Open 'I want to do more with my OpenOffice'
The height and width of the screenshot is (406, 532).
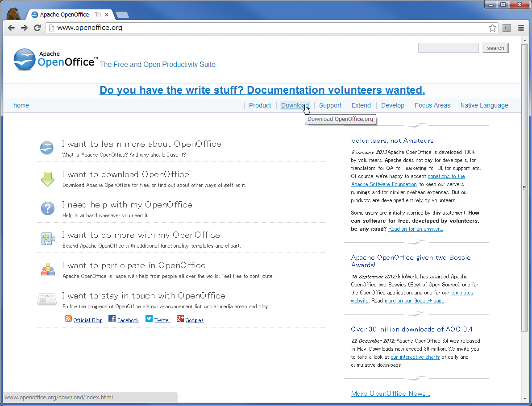[141, 235]
